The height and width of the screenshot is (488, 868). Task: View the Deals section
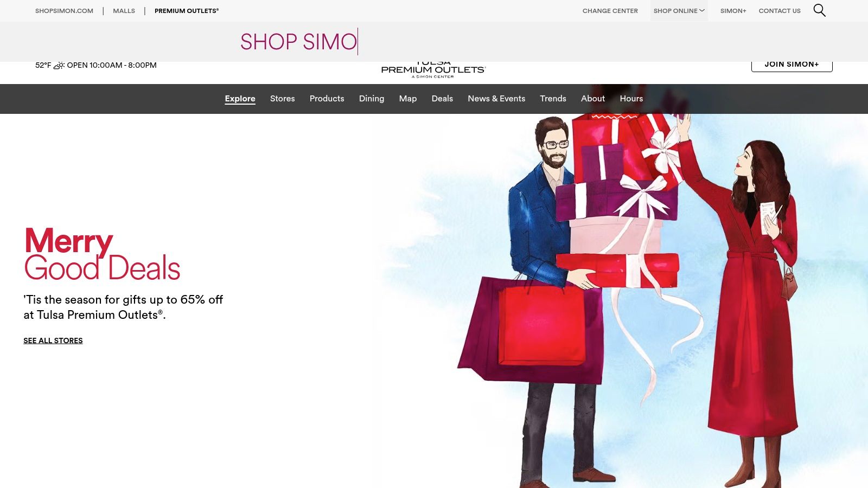[442, 99]
